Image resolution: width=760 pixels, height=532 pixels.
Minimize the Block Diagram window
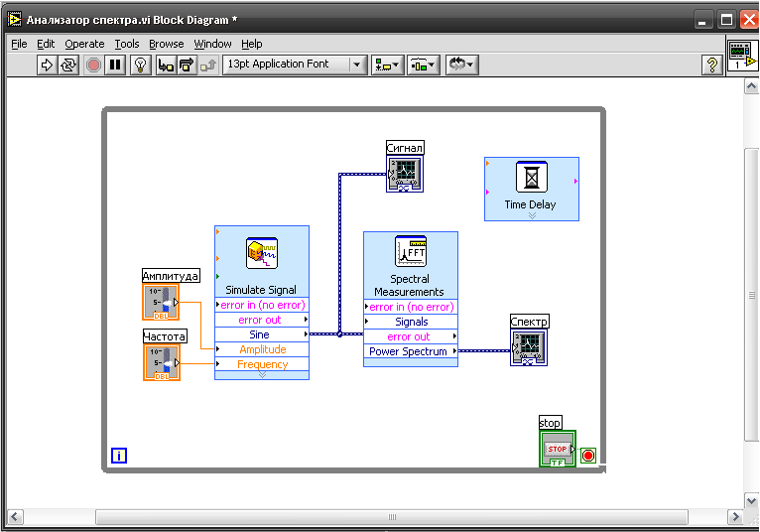pyautogui.click(x=702, y=20)
